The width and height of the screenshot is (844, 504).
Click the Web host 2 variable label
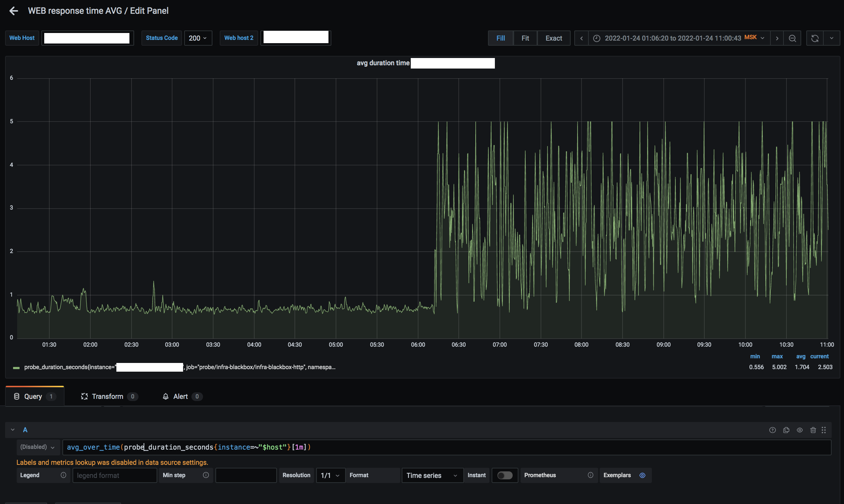(239, 38)
